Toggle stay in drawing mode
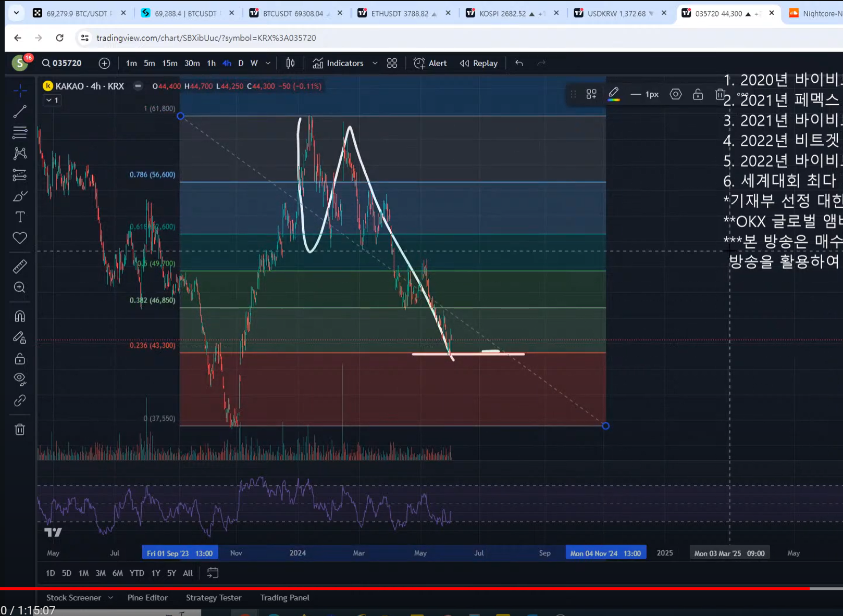The width and height of the screenshot is (843, 616). click(20, 338)
